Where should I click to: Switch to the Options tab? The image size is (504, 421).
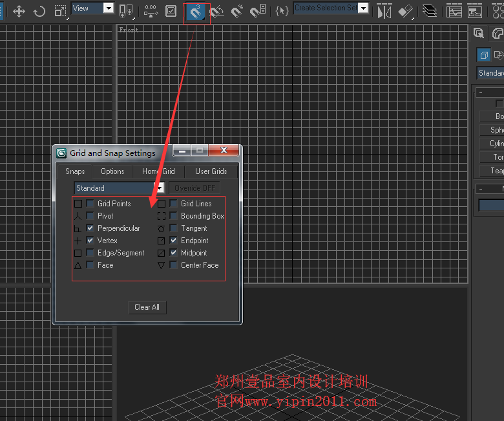(112, 171)
